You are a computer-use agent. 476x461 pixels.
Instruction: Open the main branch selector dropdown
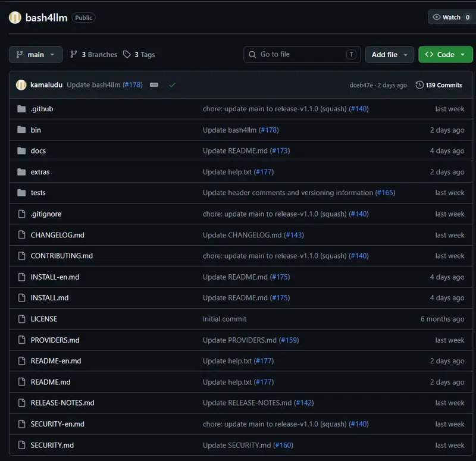click(36, 55)
